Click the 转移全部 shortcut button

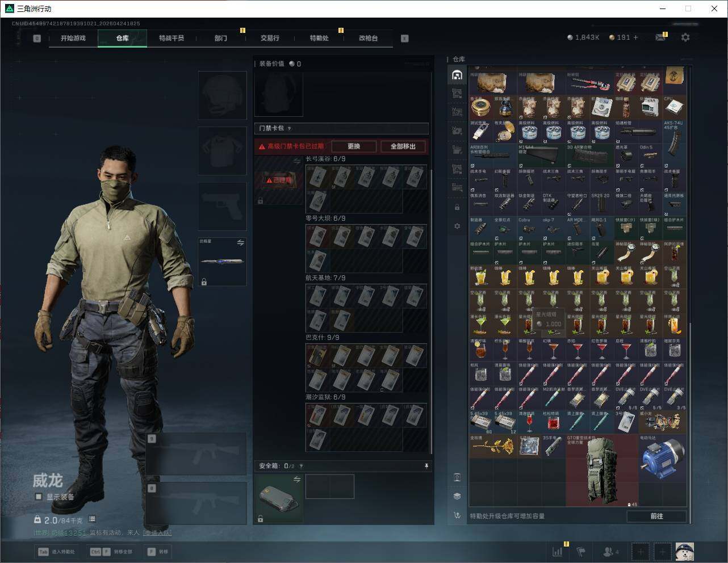point(111,552)
